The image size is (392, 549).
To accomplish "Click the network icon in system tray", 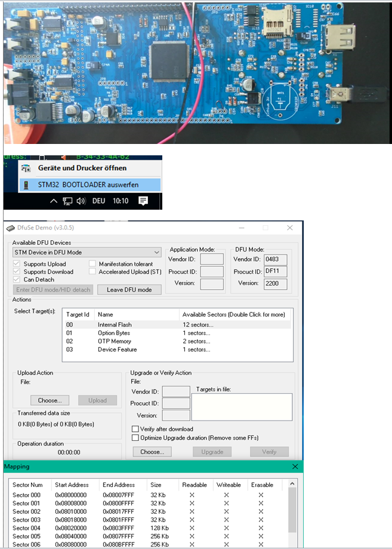I will coord(68,201).
